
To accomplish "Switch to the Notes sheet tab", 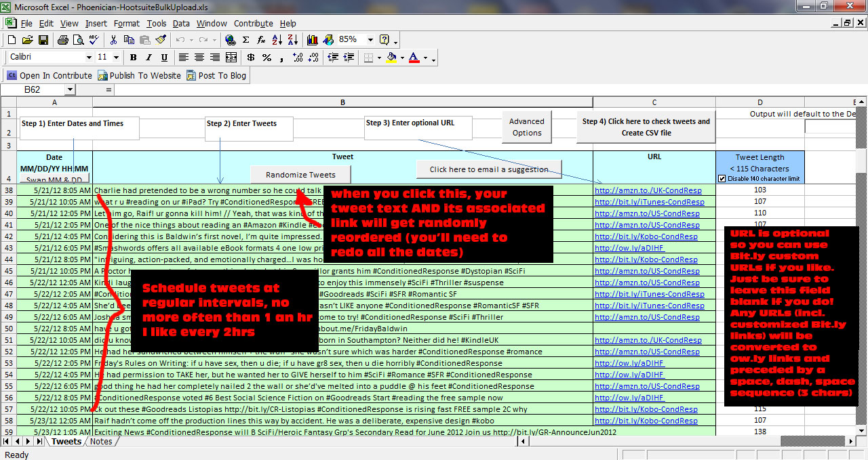I will coord(101,442).
